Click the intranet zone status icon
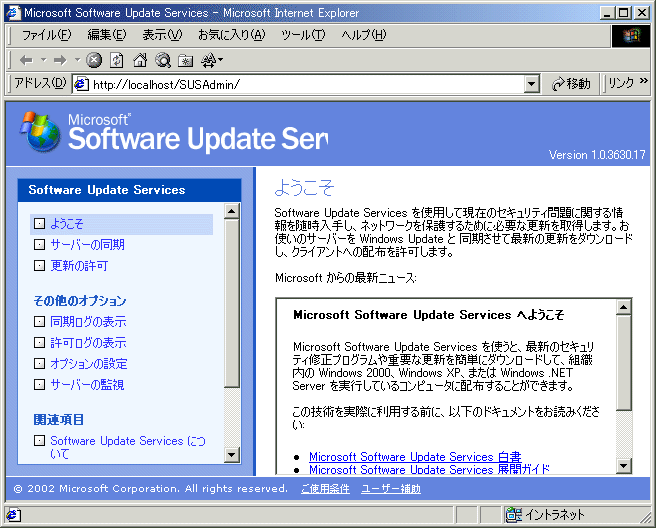 click(x=514, y=515)
